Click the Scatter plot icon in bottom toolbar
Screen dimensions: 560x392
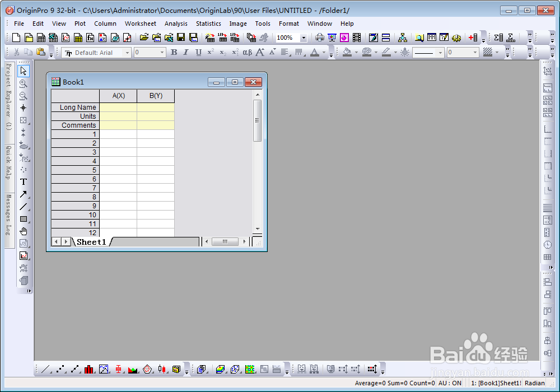click(x=60, y=369)
